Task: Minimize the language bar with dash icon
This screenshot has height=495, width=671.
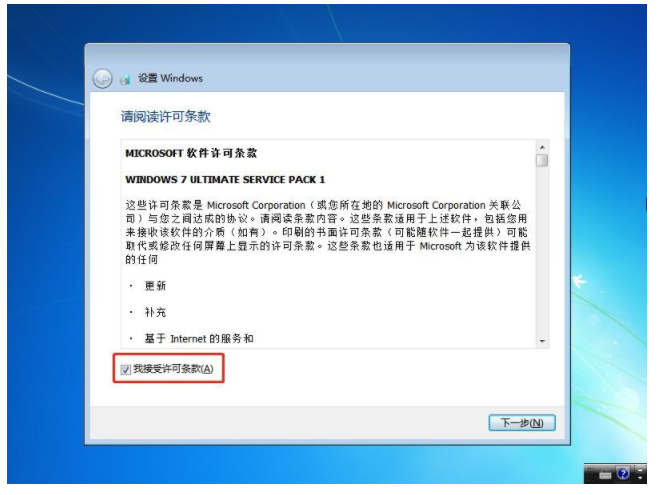Action: [640, 470]
